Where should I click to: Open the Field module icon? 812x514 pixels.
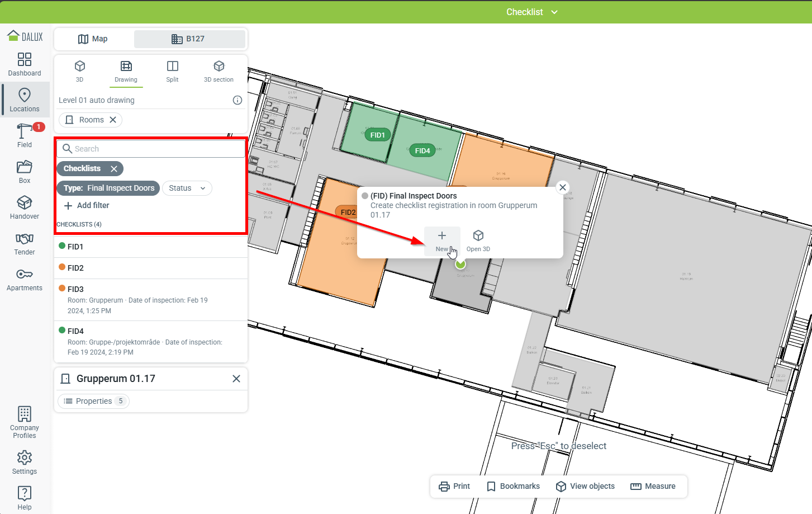25,135
